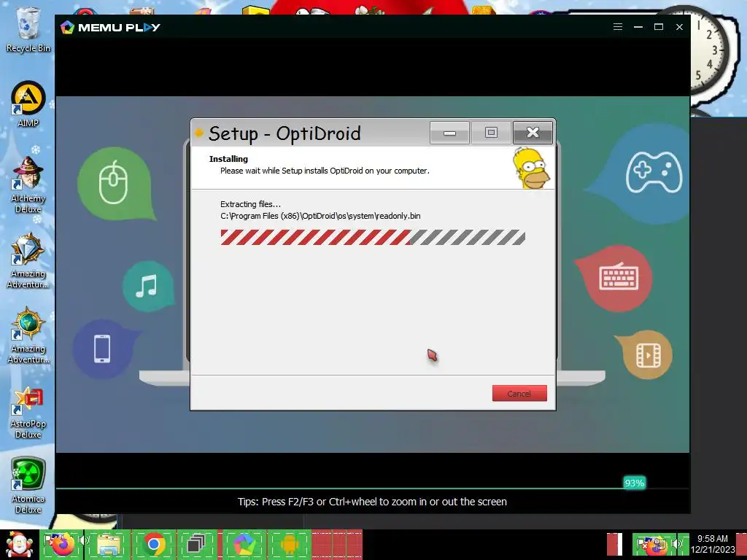Viewport: 747px width, 560px height.
Task: Click the F2/F3 zoom tips text
Action: click(x=372, y=502)
